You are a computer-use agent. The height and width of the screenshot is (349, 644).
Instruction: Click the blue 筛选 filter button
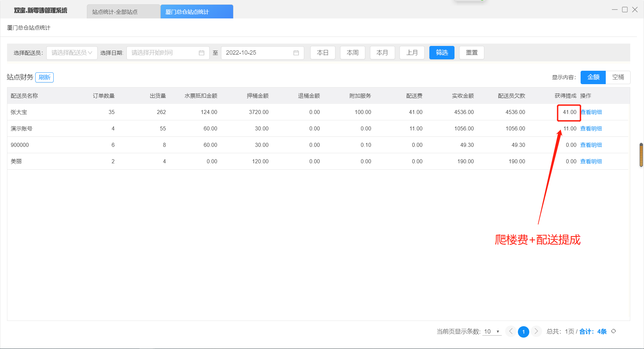tap(442, 53)
